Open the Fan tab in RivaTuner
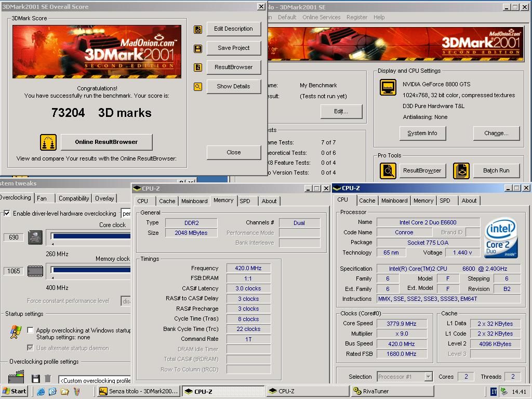Screen dimensions: 532x399 coord(42,198)
